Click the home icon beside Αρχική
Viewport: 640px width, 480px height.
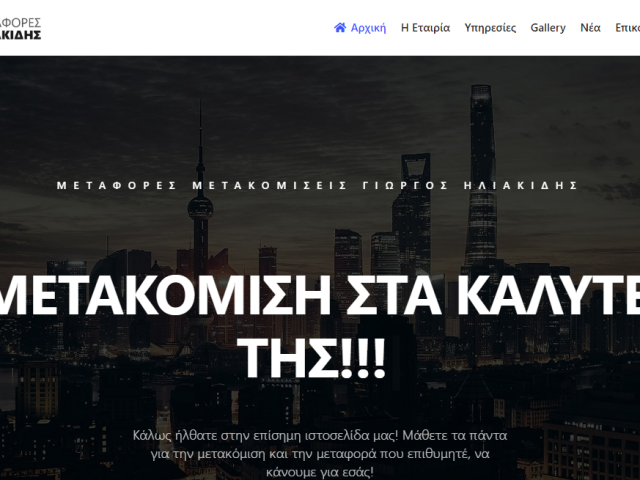click(x=340, y=27)
